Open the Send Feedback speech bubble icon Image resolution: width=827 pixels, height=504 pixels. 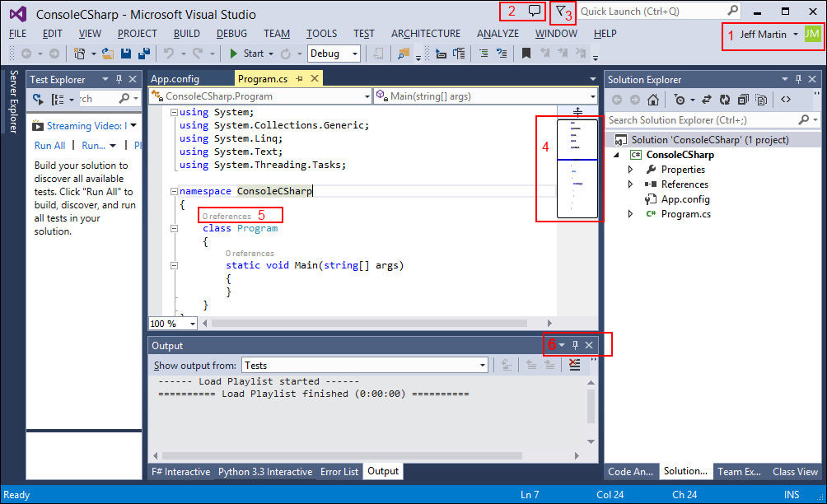[x=535, y=11]
